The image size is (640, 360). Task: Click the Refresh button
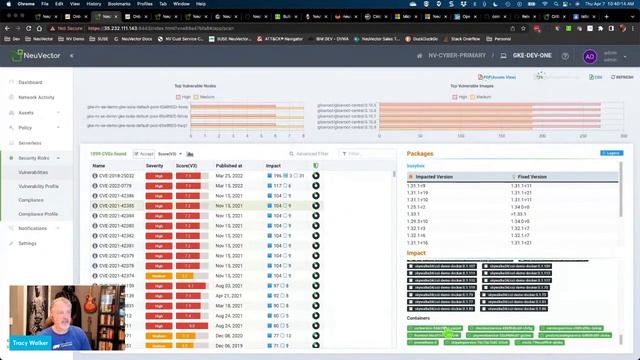click(622, 77)
